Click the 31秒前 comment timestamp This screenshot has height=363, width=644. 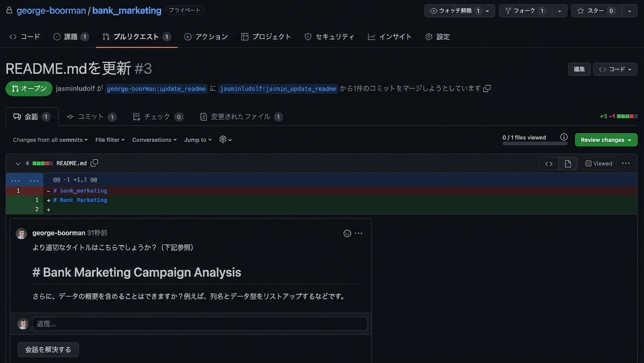point(97,233)
